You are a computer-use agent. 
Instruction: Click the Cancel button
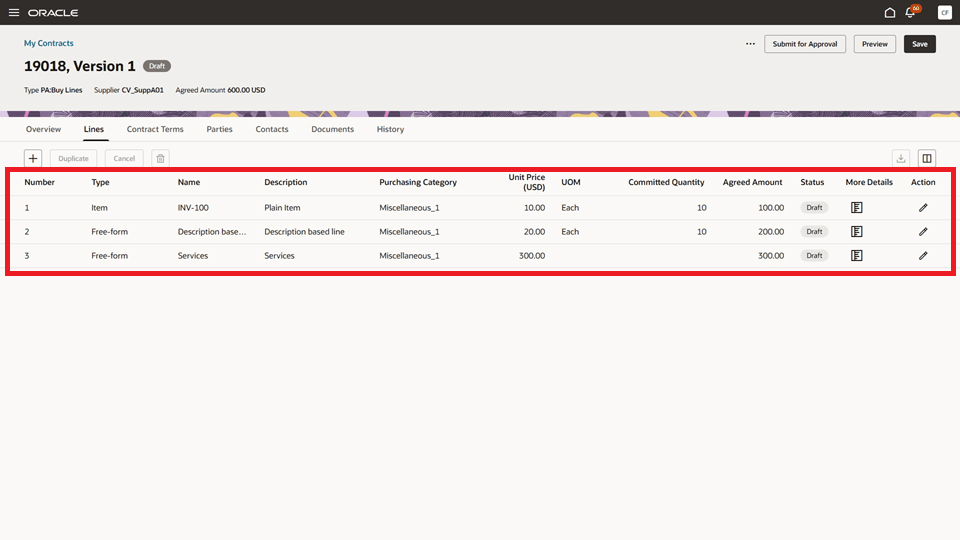(x=124, y=159)
